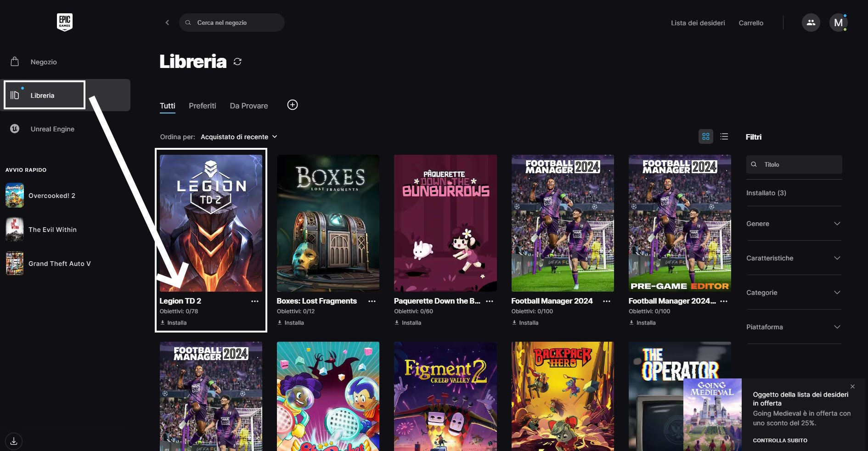Filter by Installato (3)
The width and height of the screenshot is (868, 451).
point(766,193)
